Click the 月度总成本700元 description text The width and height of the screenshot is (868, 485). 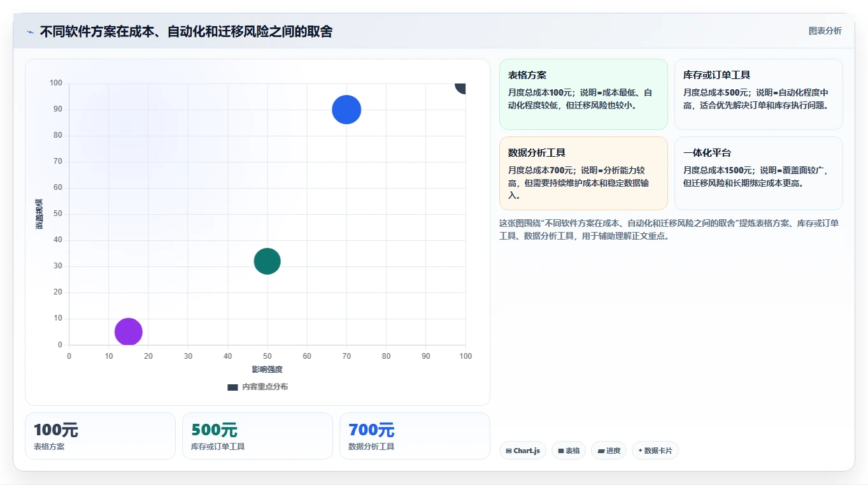point(580,183)
